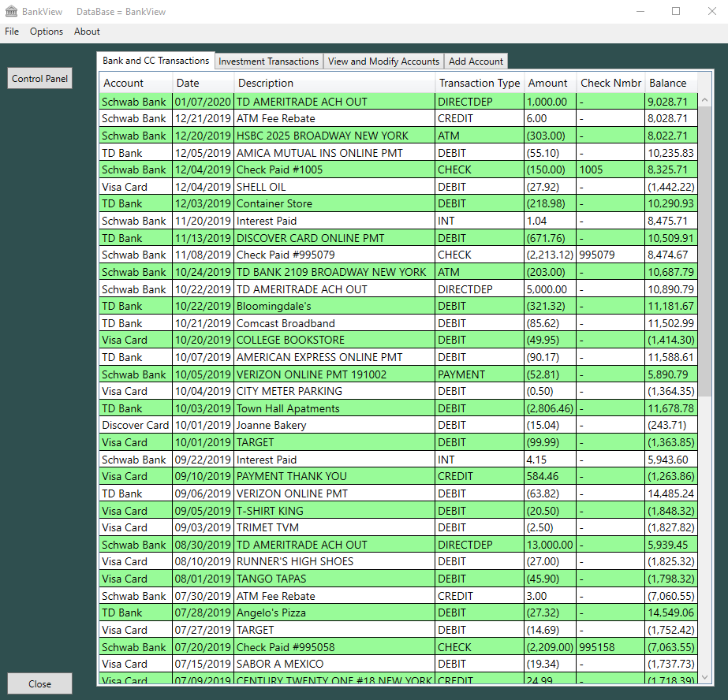Sort by the Date column header
The width and height of the screenshot is (728, 700).
click(188, 83)
